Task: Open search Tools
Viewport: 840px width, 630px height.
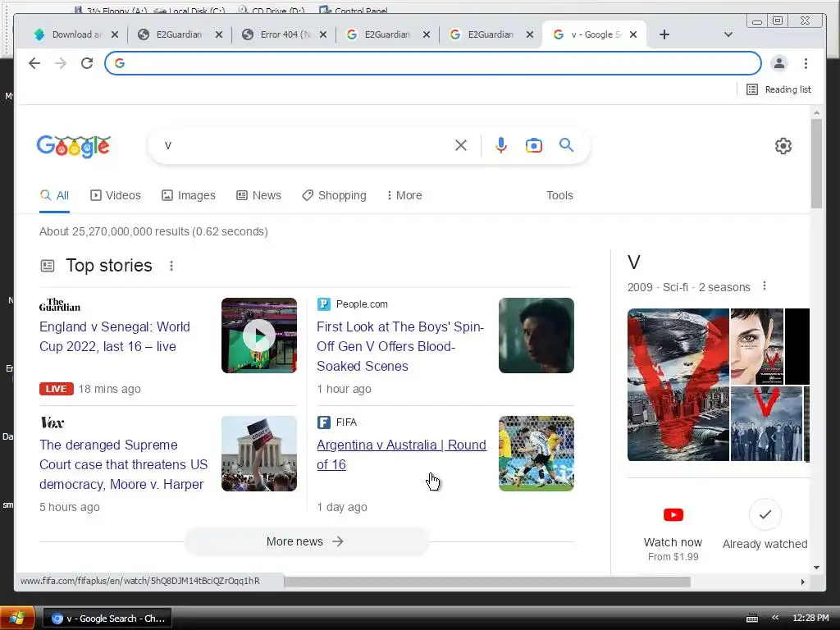Action: tap(559, 195)
